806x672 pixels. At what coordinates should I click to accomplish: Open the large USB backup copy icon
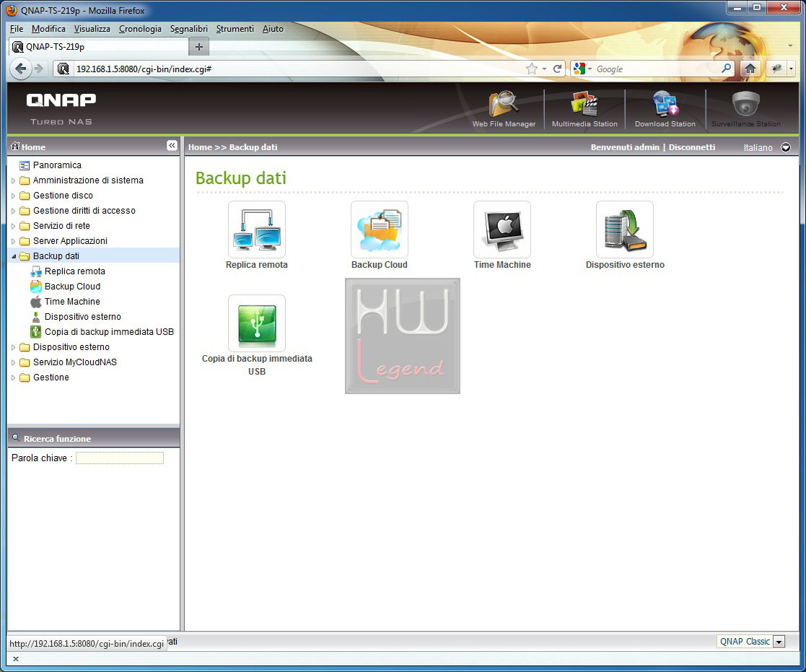click(256, 323)
